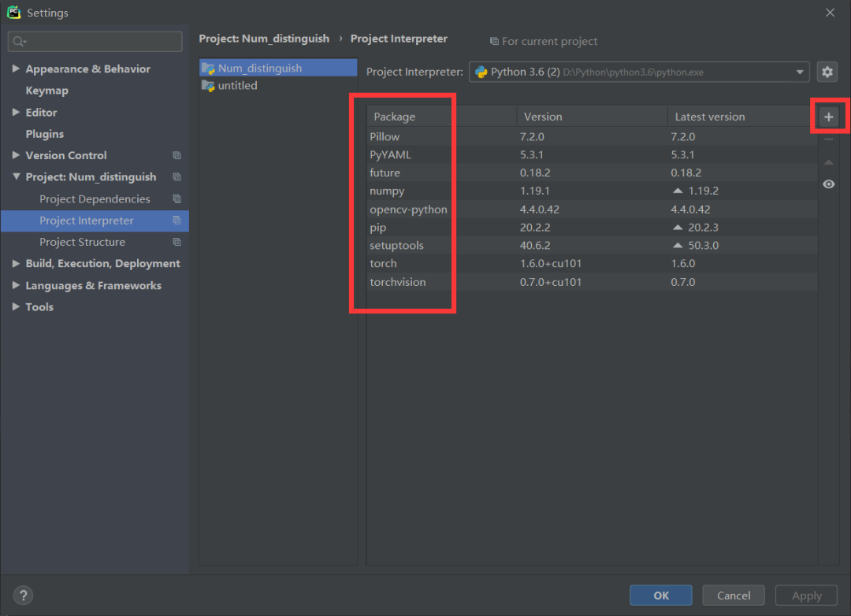The height and width of the screenshot is (616, 851).
Task: Click torch version 1.6.0+cu101 cell
Action: click(550, 263)
